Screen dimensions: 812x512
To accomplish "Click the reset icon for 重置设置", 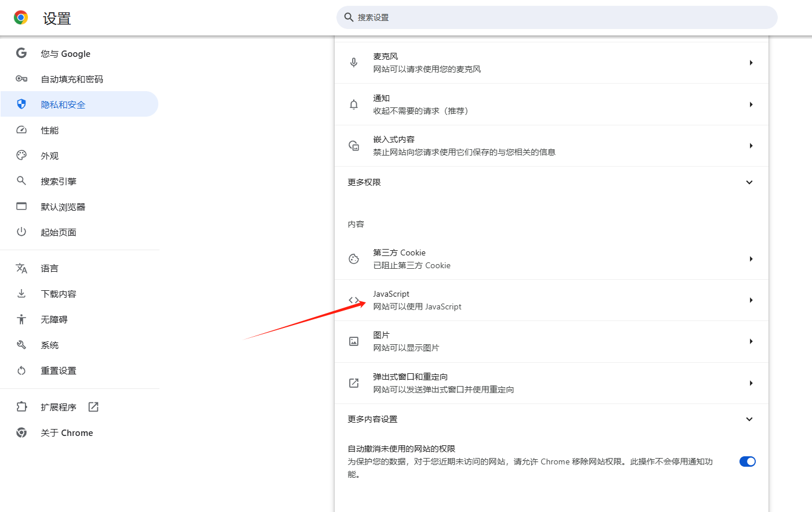I will 21,370.
